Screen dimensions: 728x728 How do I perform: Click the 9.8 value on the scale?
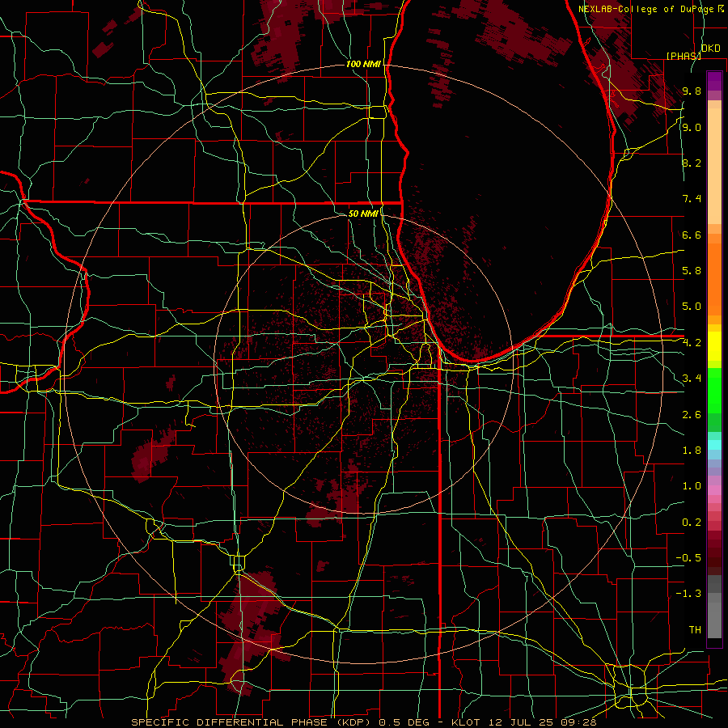[692, 91]
